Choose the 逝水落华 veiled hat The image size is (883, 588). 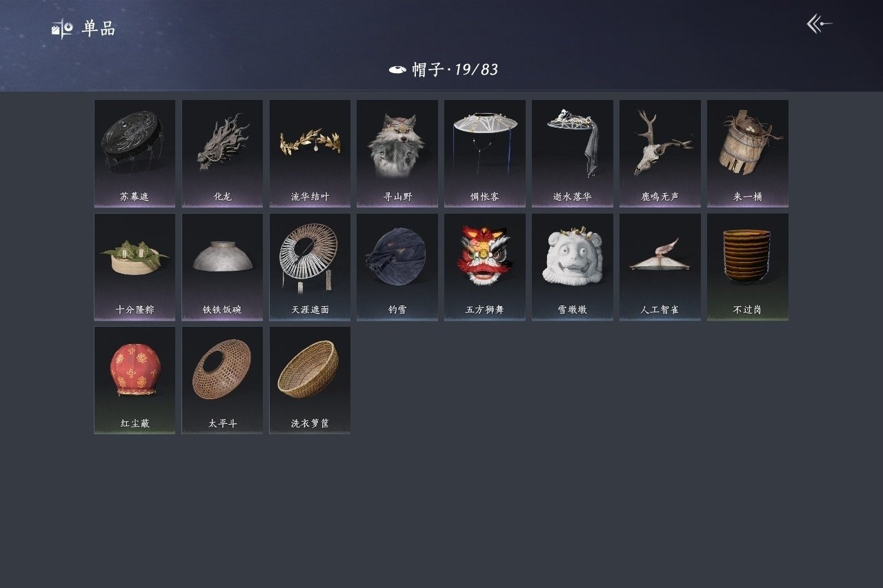pyautogui.click(x=573, y=154)
